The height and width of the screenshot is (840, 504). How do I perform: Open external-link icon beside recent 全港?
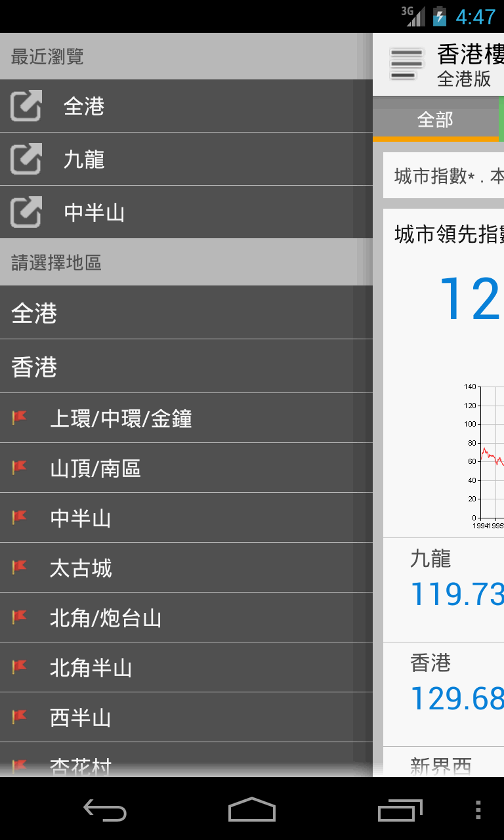26,106
